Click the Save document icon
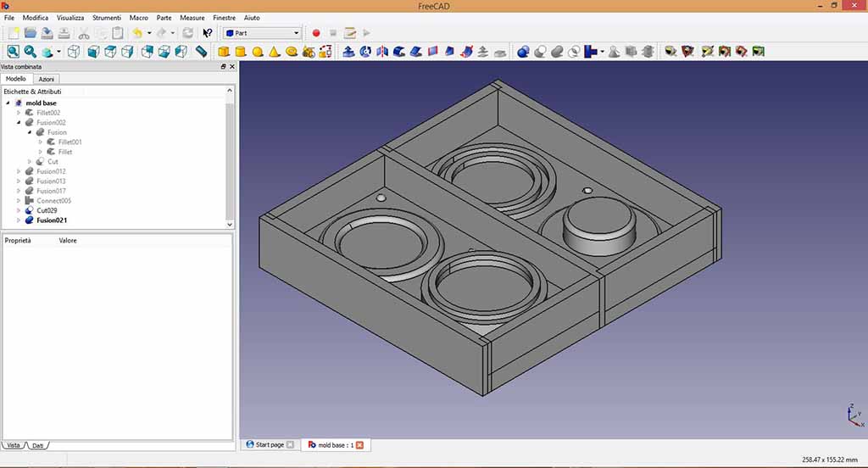 click(47, 33)
